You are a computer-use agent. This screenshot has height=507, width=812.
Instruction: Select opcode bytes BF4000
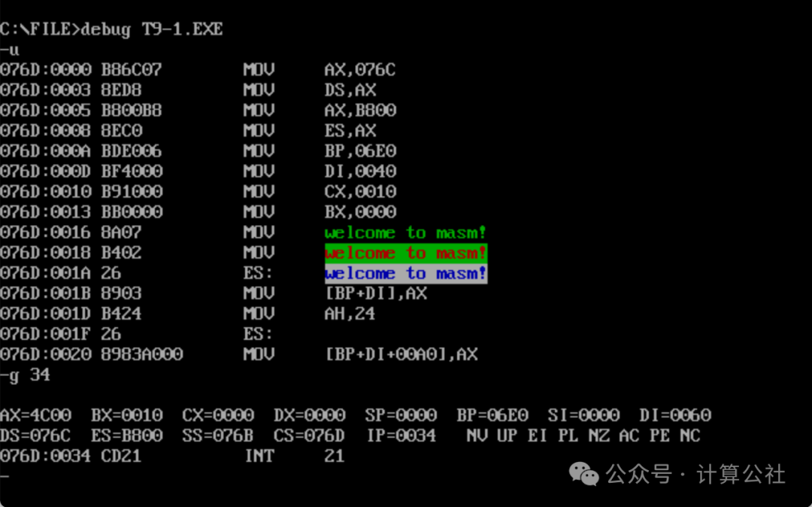click(x=132, y=172)
